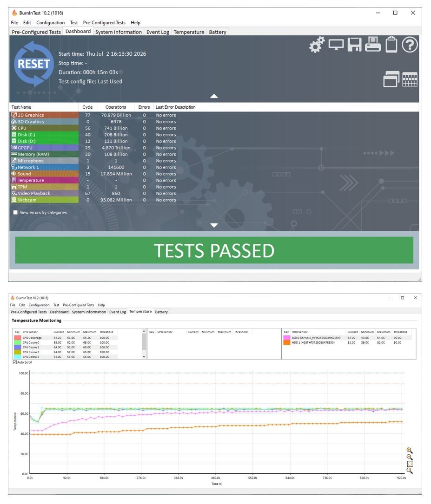
Task: Open Battery tab in bottom window
Action: click(x=161, y=312)
